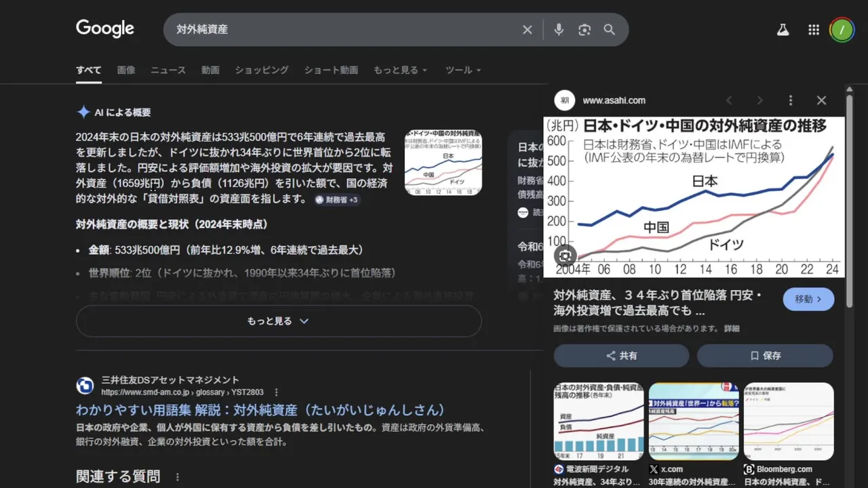
Task: Open asahi.com source link
Action: [x=614, y=100]
